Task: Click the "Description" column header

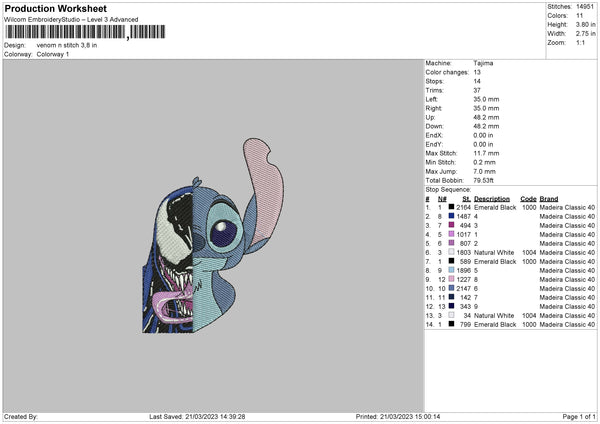Action: [x=492, y=199]
